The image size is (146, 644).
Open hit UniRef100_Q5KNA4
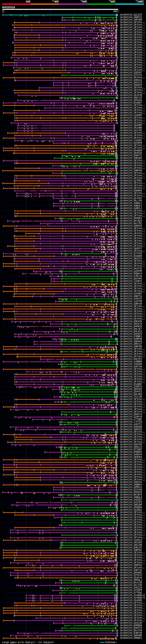tap(131, 191)
